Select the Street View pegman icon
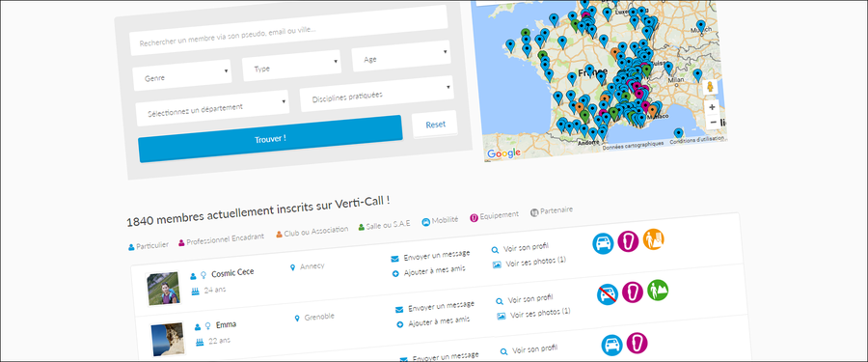This screenshot has height=362, width=868. (x=710, y=88)
